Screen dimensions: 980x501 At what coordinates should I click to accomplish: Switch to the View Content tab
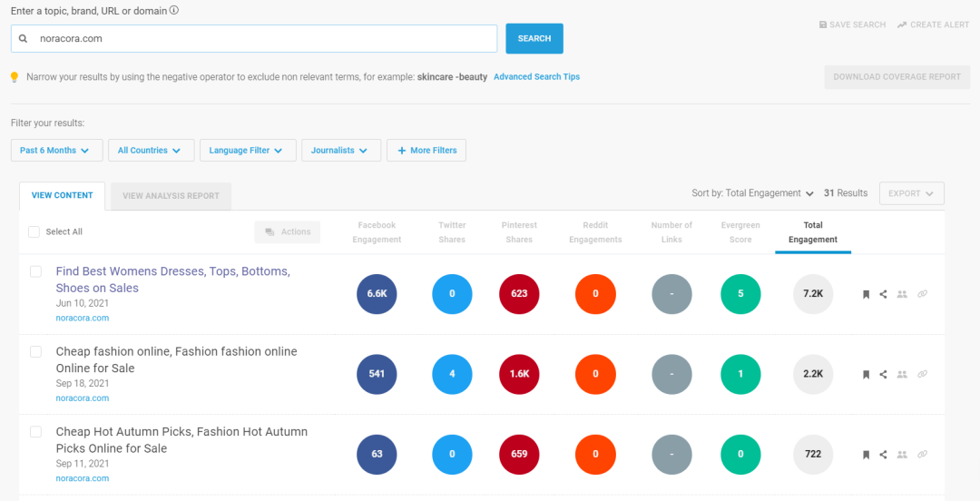(x=62, y=196)
